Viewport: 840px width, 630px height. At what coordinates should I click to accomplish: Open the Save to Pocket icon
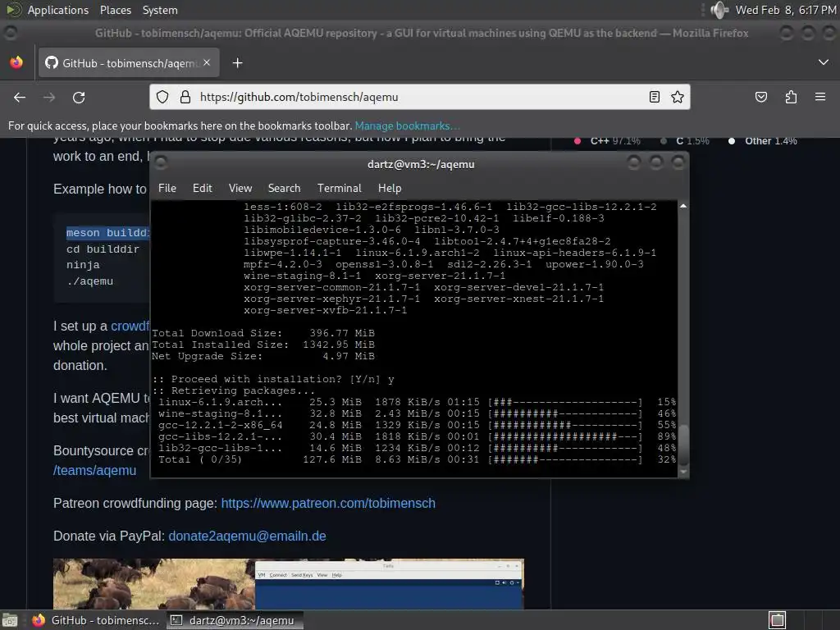click(x=760, y=97)
